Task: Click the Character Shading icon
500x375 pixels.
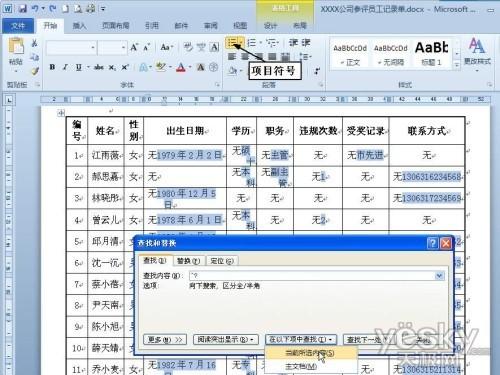Action: click(x=201, y=68)
